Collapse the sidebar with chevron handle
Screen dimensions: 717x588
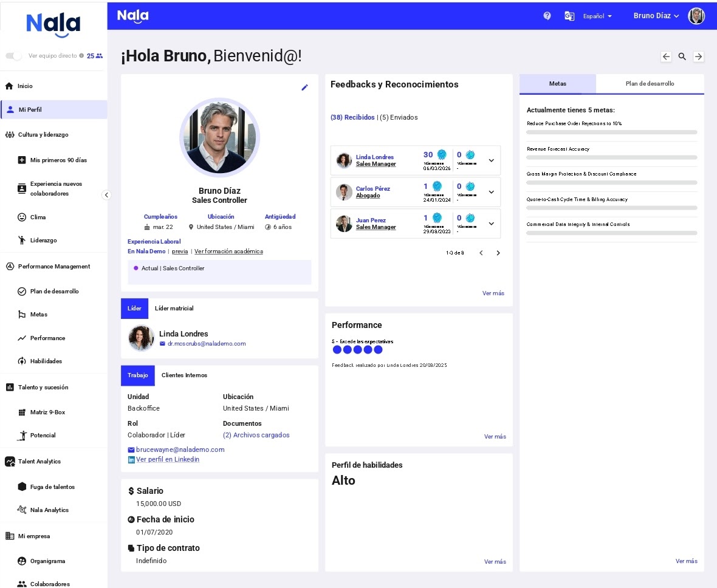click(106, 195)
